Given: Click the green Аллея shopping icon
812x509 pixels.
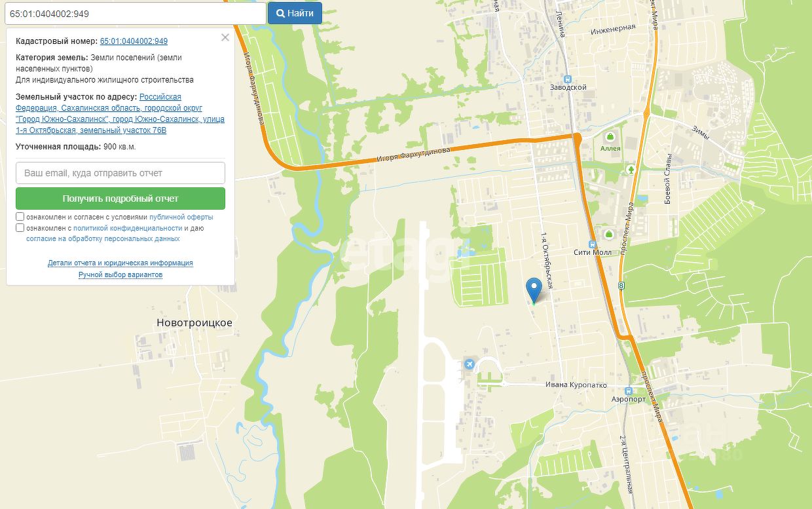Looking at the screenshot, I should point(610,136).
